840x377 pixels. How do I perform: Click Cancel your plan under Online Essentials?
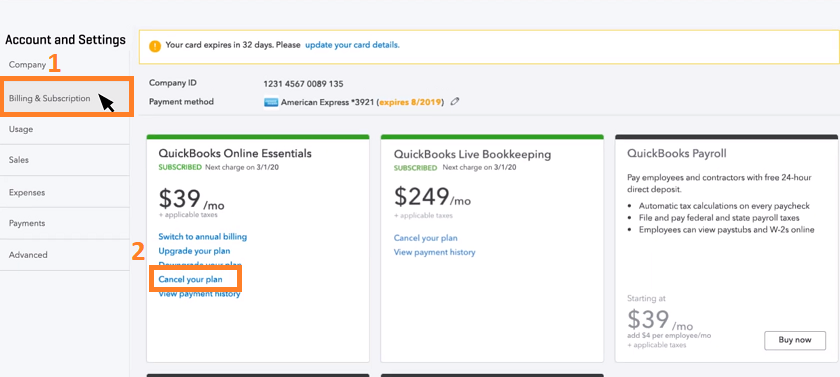click(x=190, y=280)
